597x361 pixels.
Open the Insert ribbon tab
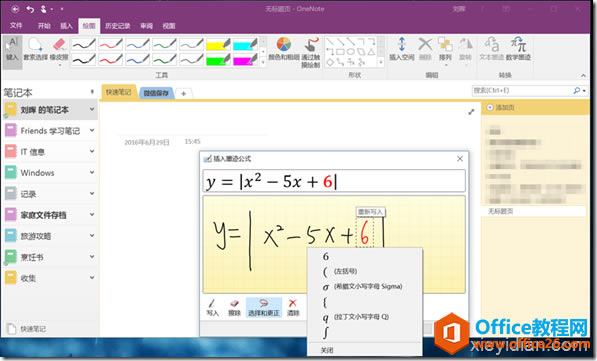[66, 26]
